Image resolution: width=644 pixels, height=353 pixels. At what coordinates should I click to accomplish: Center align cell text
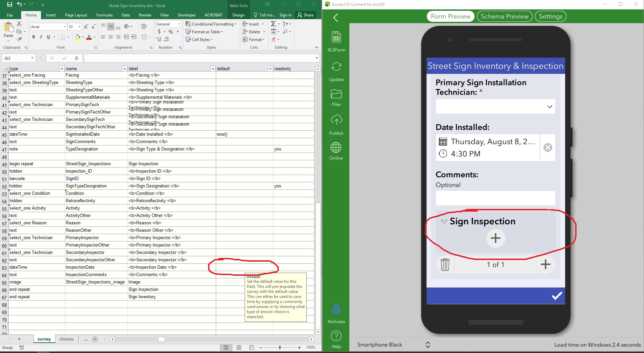coord(110,37)
